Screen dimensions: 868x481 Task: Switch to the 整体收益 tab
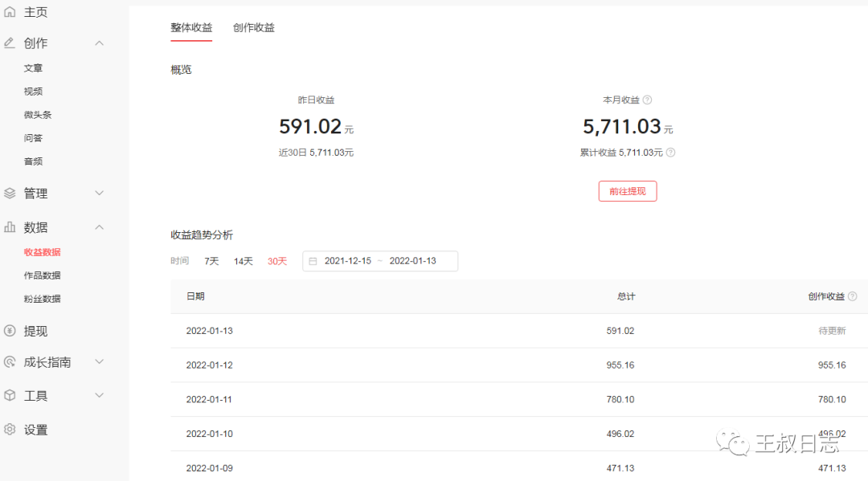coord(191,27)
